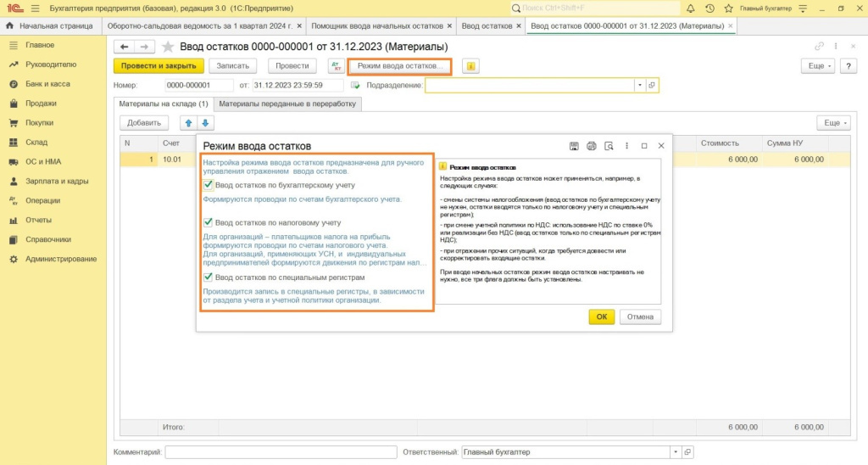Open the history clock icon
The width and height of the screenshot is (868, 465).
[x=709, y=8]
